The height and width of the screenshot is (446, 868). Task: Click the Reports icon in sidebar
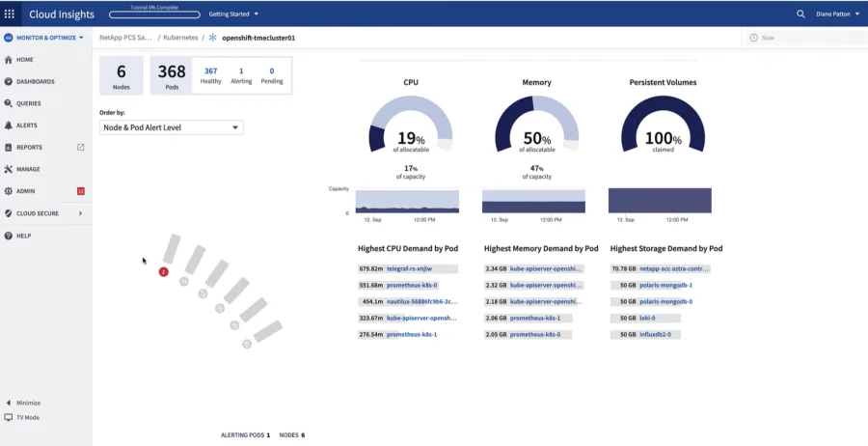pyautogui.click(x=9, y=148)
